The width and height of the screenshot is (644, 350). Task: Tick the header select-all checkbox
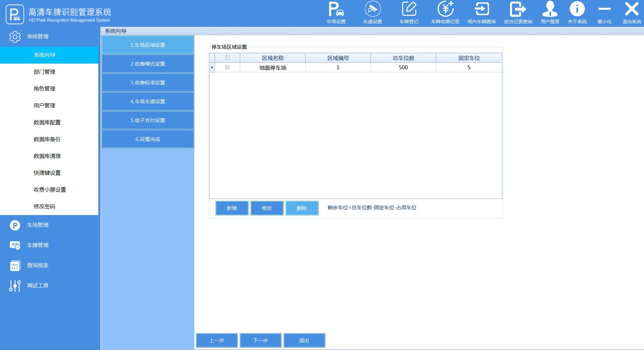tap(227, 58)
